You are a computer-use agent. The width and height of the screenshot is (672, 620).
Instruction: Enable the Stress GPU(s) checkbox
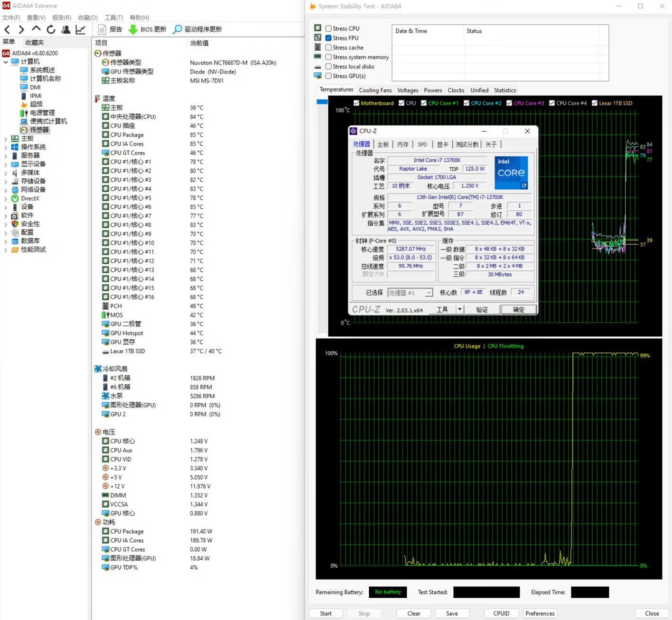328,76
